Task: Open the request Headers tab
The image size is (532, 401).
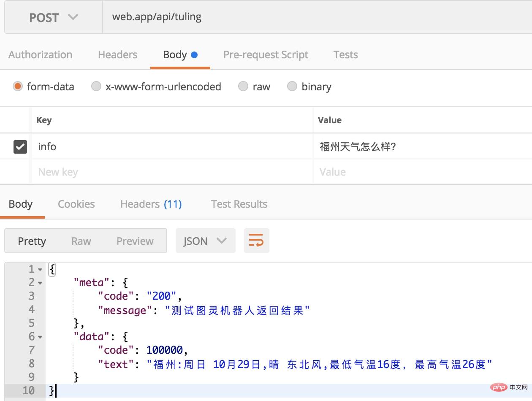Action: coord(118,54)
